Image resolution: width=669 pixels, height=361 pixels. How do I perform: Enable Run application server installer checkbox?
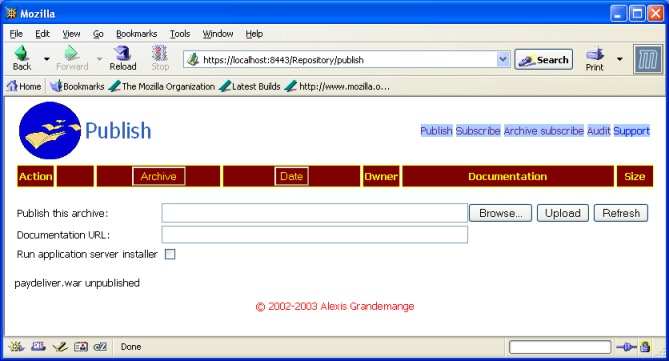pyautogui.click(x=170, y=254)
